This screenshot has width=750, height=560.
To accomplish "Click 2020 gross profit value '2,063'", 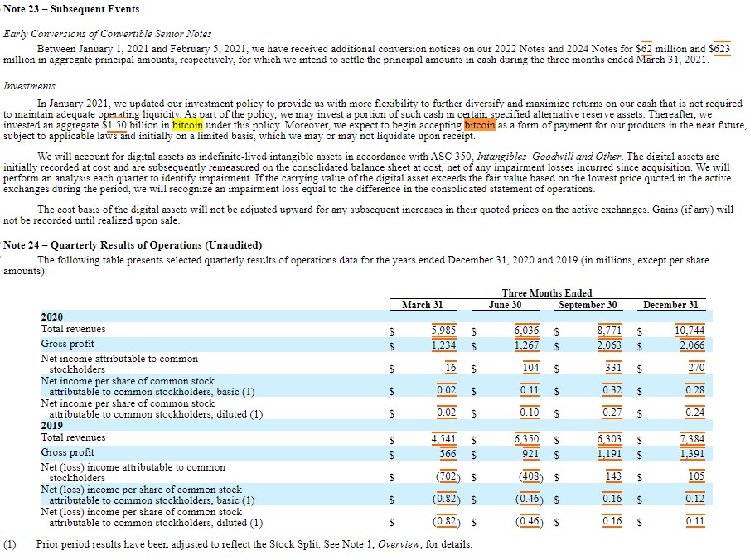I will tap(609, 345).
